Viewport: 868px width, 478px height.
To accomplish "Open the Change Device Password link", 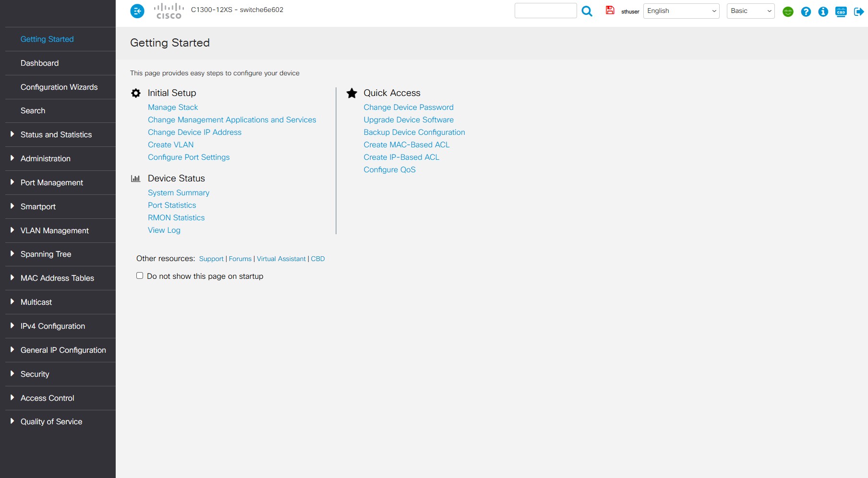I will coord(409,108).
